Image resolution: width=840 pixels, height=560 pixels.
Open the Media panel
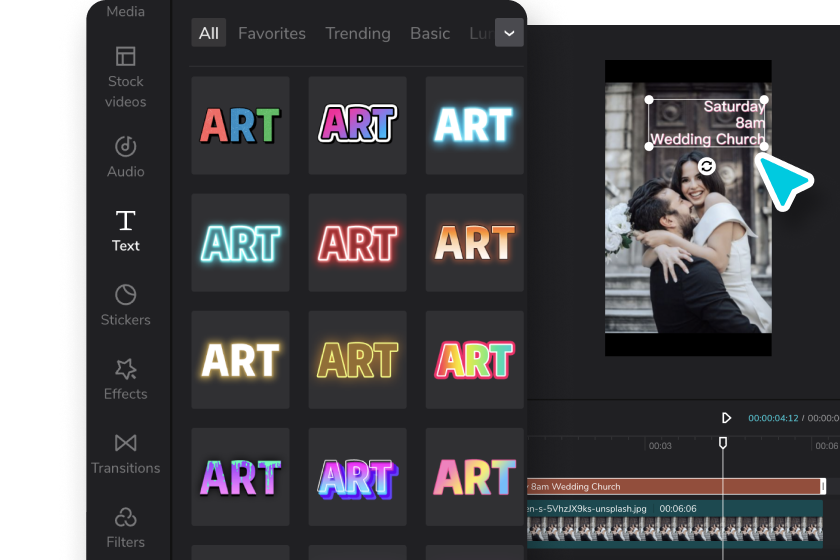tap(125, 11)
